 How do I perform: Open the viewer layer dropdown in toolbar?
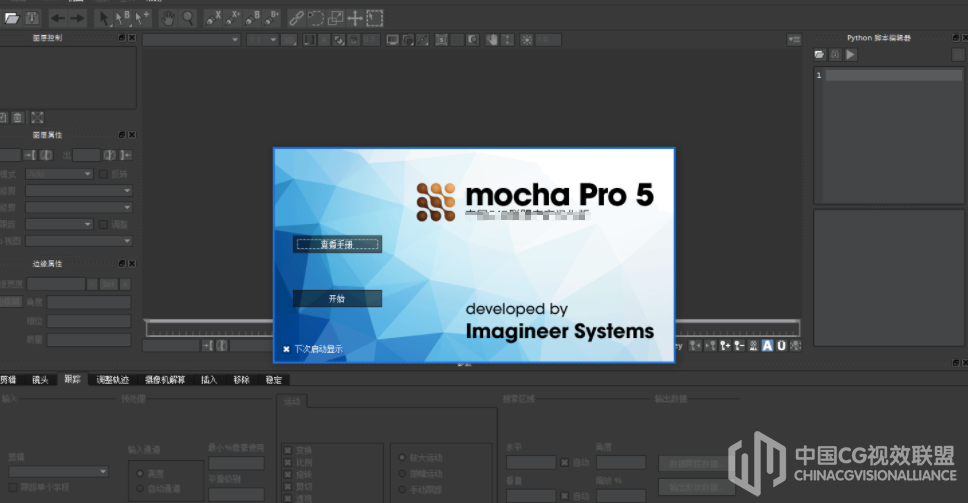191,40
